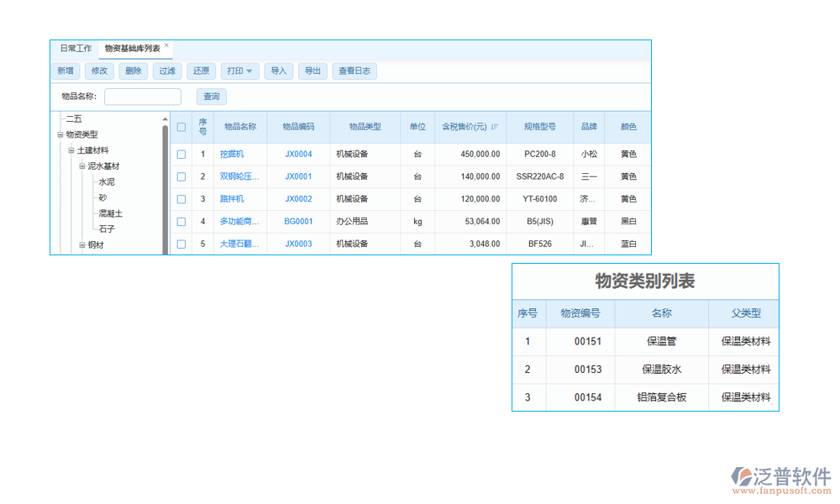Select the checkbox beside 多功能商品 row
Screen dimensions: 840x504
pos(181,221)
